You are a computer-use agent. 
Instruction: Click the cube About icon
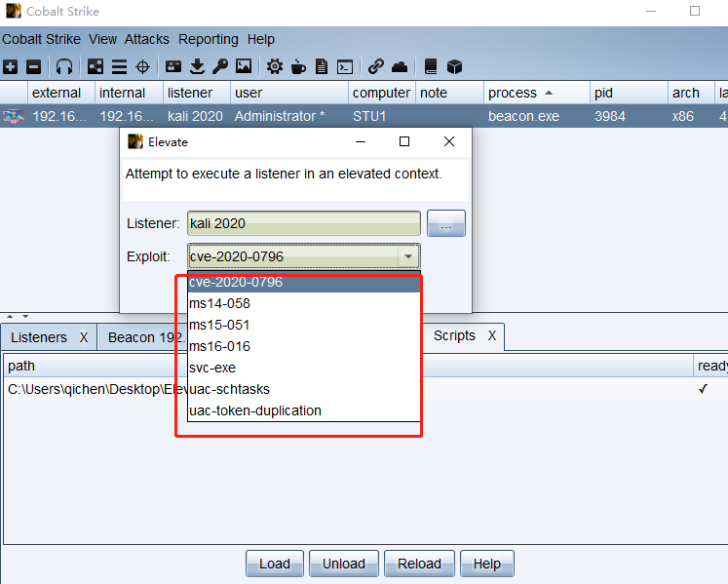454,67
